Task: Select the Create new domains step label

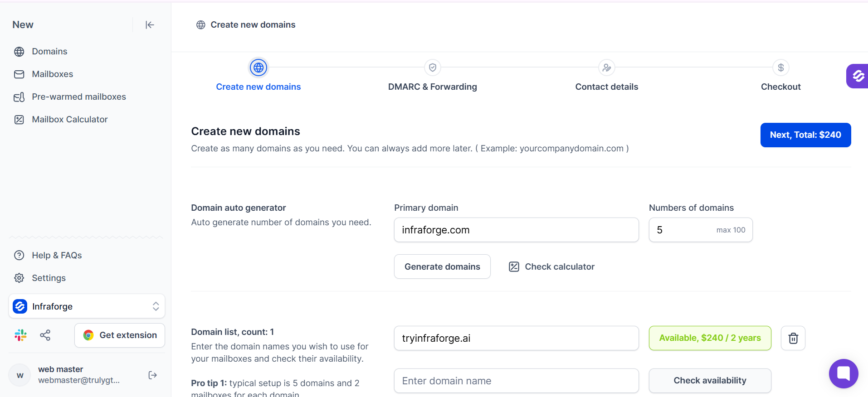Action: click(258, 87)
